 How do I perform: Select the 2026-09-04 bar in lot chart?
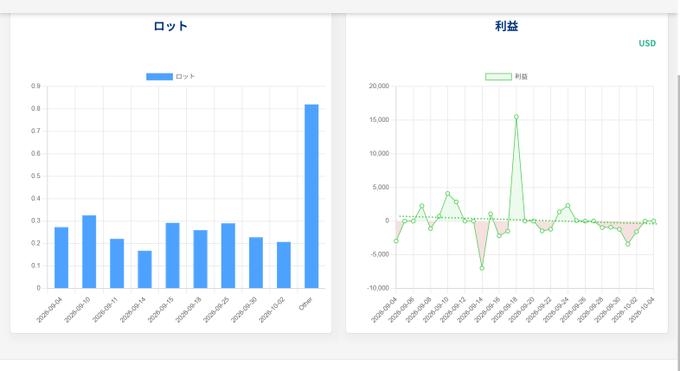tap(61, 258)
